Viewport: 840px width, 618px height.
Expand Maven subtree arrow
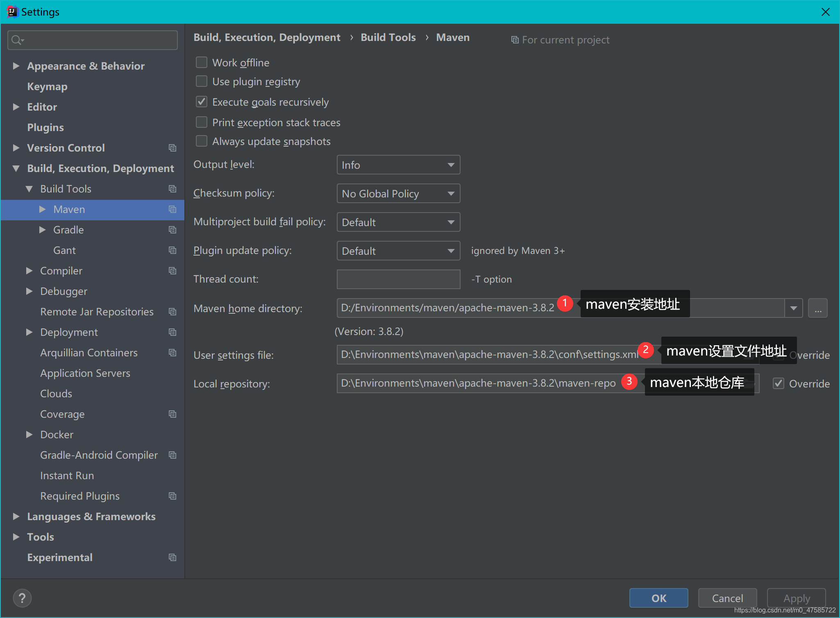[42, 209]
